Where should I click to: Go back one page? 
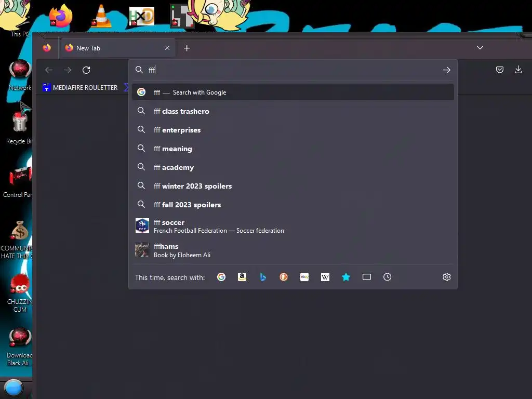49,70
